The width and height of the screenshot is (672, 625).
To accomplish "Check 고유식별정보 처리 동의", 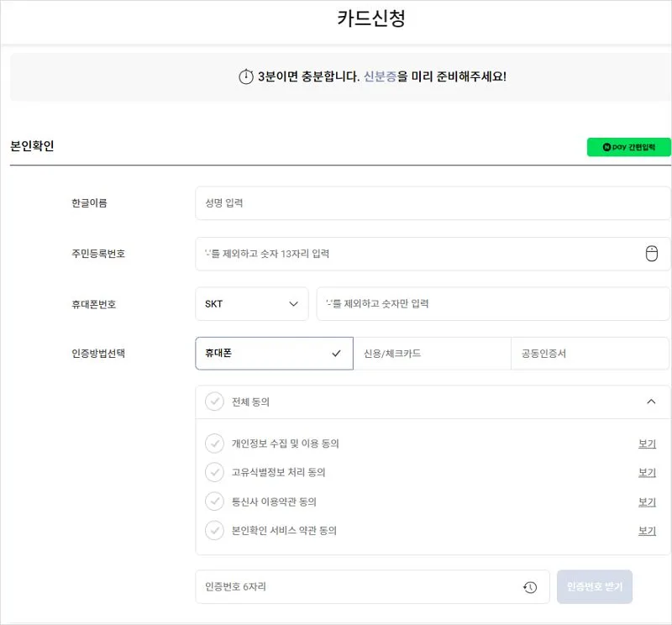I will coord(215,472).
